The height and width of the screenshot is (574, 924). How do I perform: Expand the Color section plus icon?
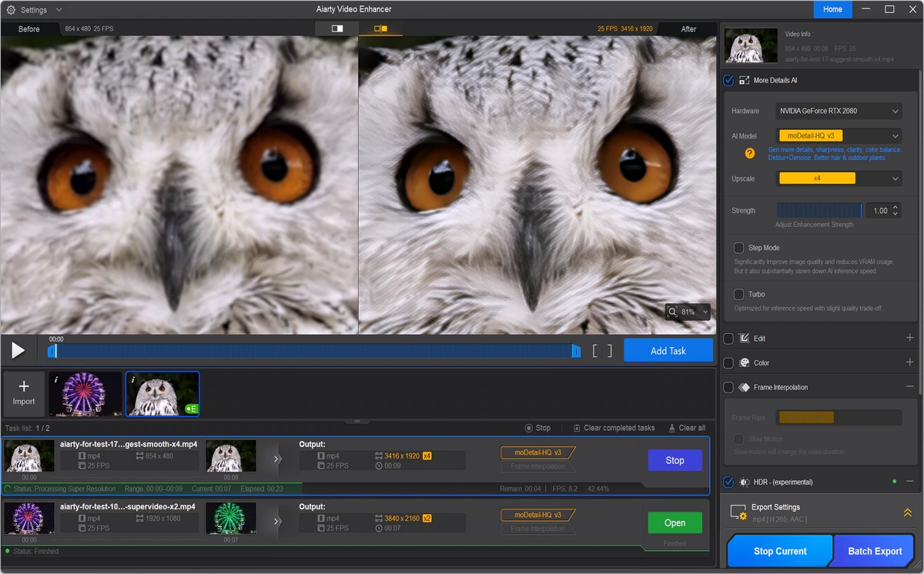click(909, 362)
